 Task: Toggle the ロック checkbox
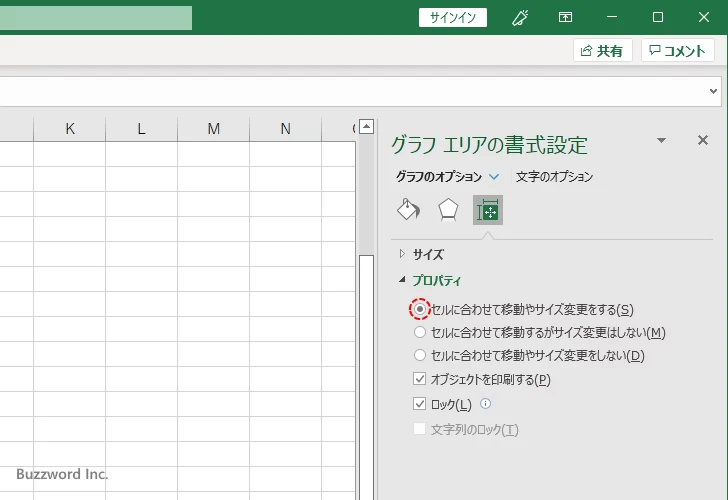(x=419, y=403)
